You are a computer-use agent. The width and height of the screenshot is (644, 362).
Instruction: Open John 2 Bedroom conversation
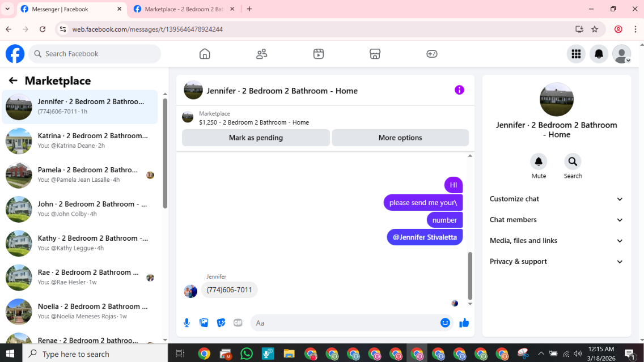click(80, 209)
